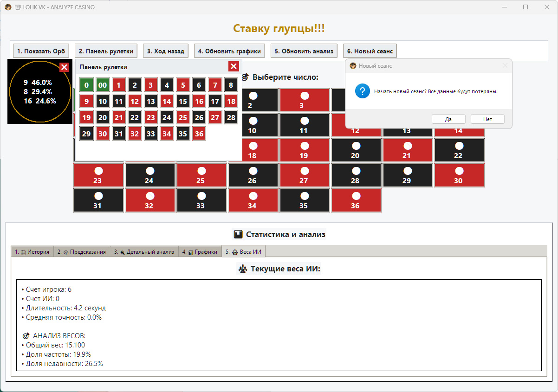Pick black 22 in roulette panel
Screen dimensions: 558x392
(x=135, y=117)
